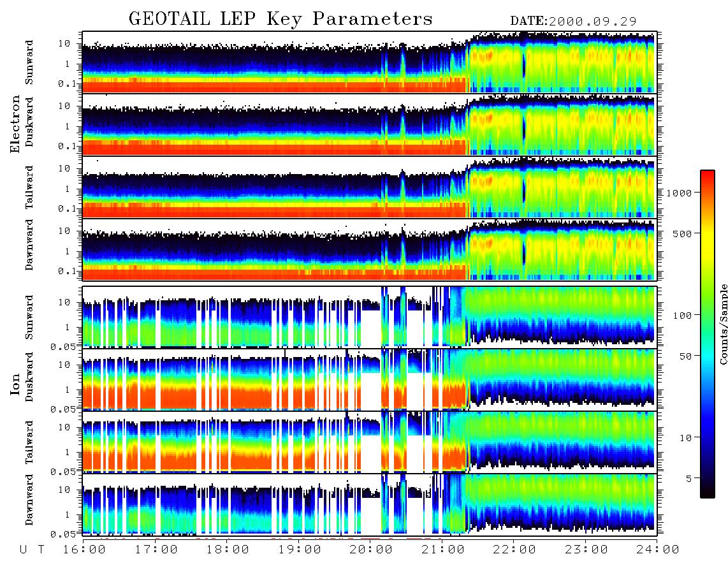Click the 19:00 time axis label
Screen dimensions: 728x561
[300, 550]
